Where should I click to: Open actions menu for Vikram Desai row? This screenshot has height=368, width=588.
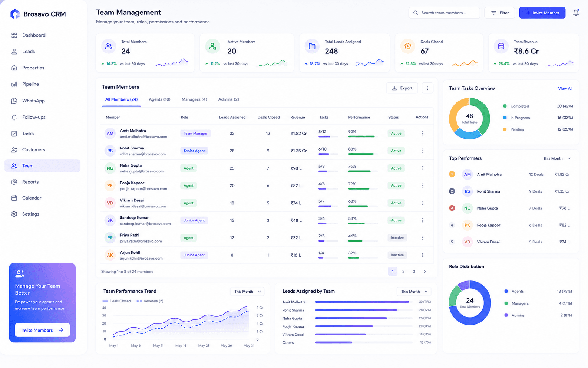point(422,203)
